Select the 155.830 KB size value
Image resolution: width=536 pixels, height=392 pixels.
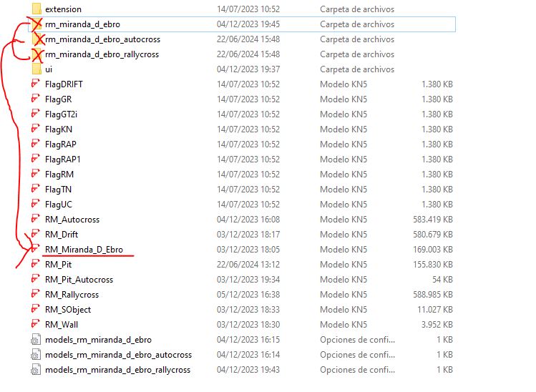click(433, 265)
